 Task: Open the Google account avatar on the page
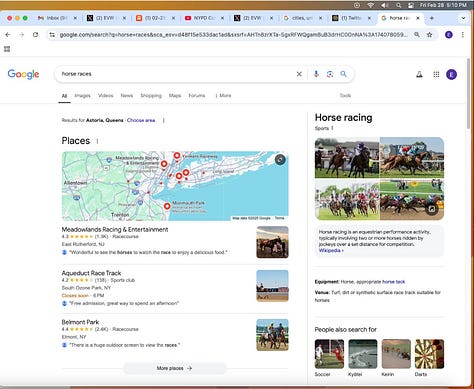(x=452, y=74)
